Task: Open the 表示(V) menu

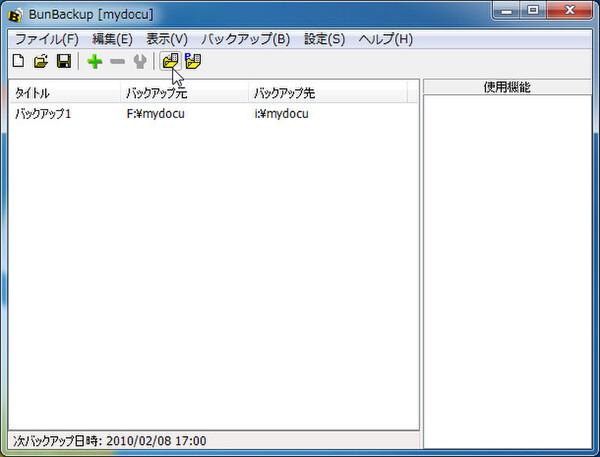Action: point(167,39)
